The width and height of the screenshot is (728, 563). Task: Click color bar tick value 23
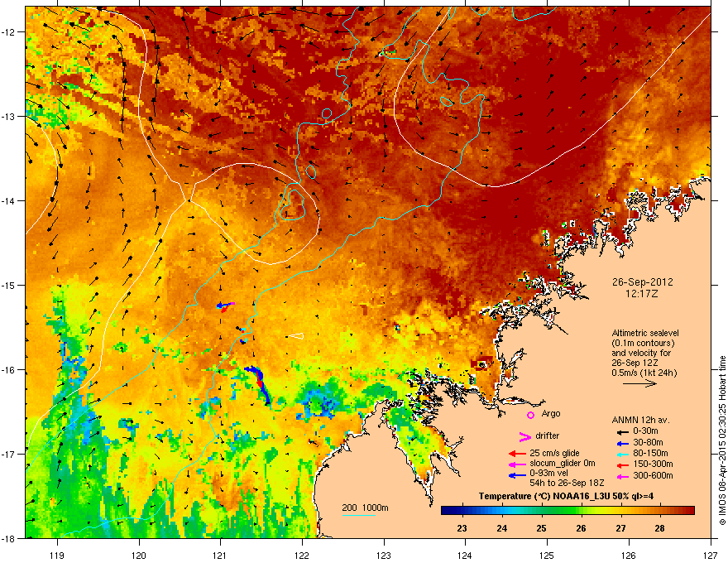tap(462, 528)
